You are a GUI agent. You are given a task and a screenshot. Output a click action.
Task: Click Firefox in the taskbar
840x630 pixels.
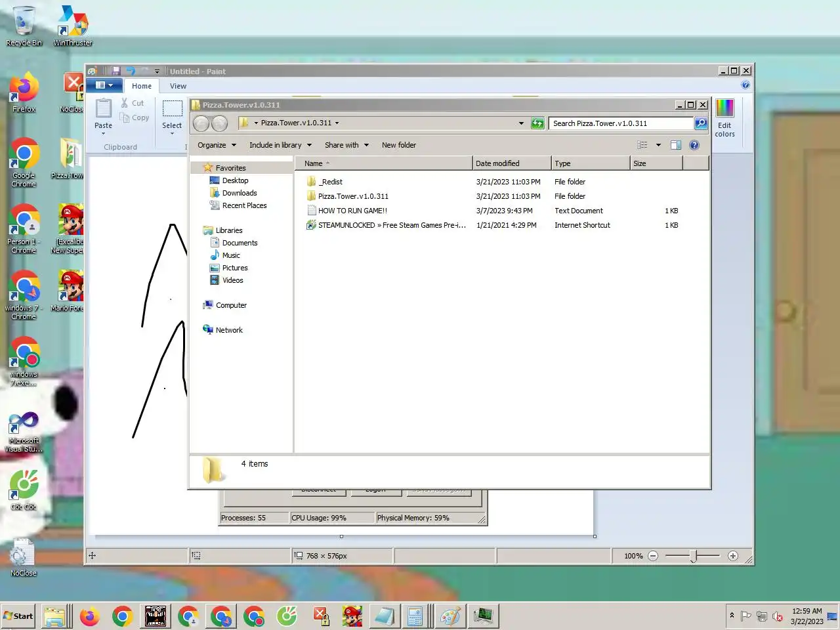tap(89, 616)
